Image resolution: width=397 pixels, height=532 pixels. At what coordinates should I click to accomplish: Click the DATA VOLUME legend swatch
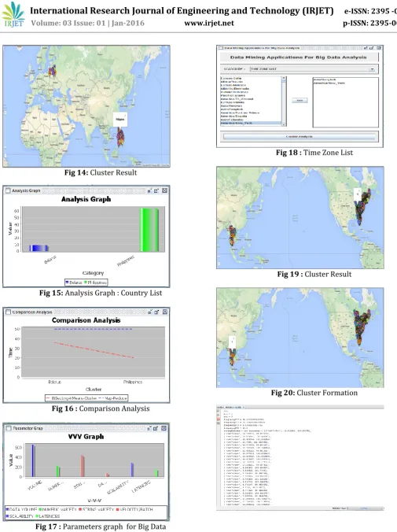pos(8,510)
